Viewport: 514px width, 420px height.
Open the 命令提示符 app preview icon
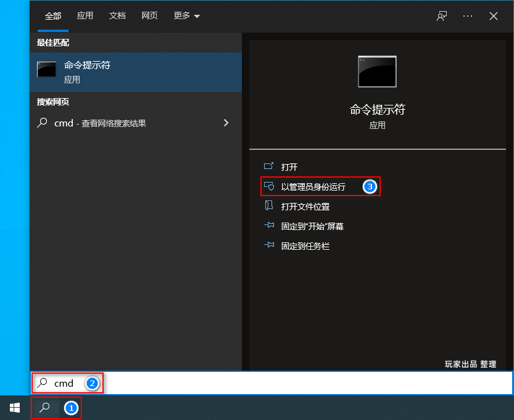376,72
